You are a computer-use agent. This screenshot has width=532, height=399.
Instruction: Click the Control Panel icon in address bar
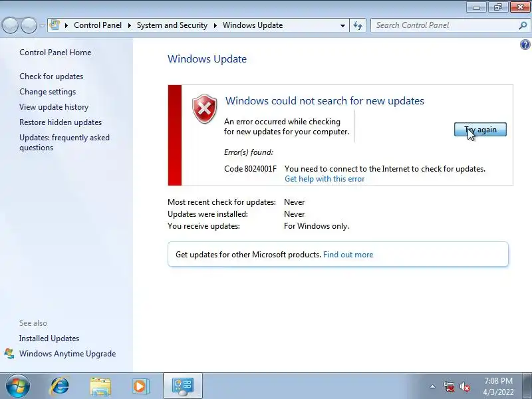(x=55, y=25)
